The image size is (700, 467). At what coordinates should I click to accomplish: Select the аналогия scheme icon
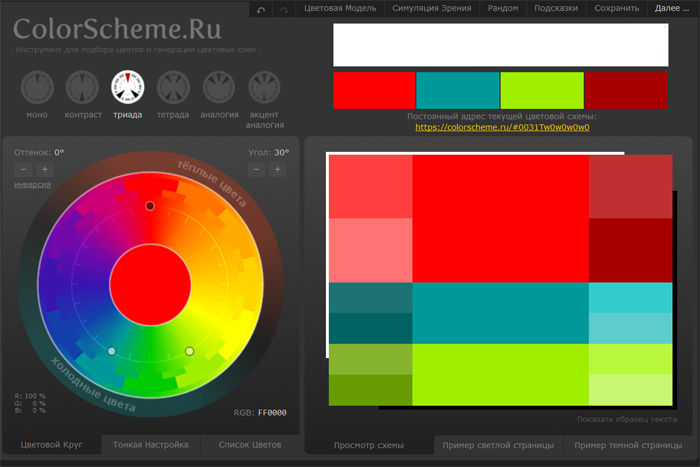[219, 87]
